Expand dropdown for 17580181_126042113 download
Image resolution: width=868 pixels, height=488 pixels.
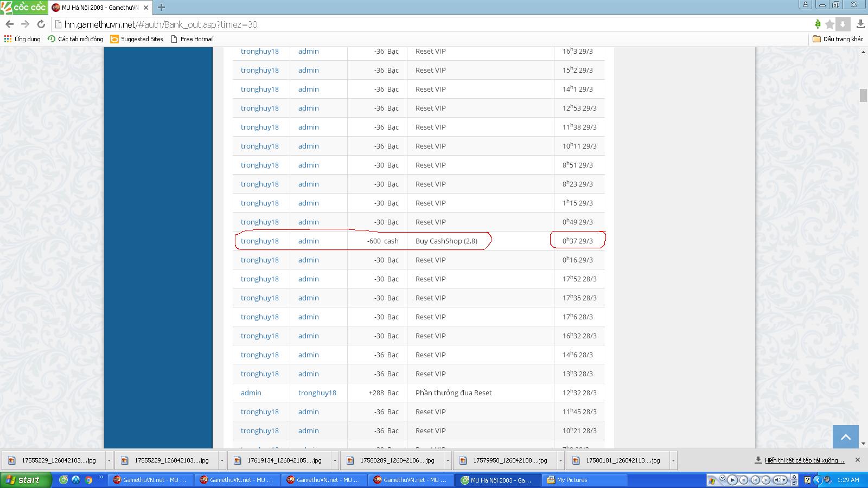[673, 460]
